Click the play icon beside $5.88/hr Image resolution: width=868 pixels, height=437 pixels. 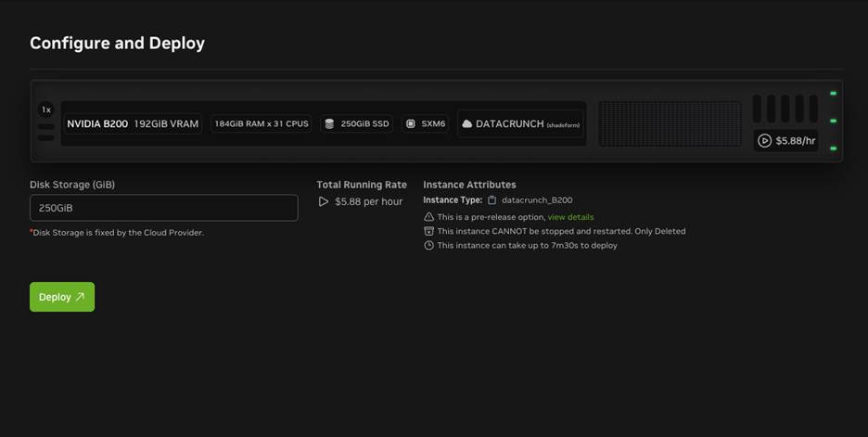point(764,141)
